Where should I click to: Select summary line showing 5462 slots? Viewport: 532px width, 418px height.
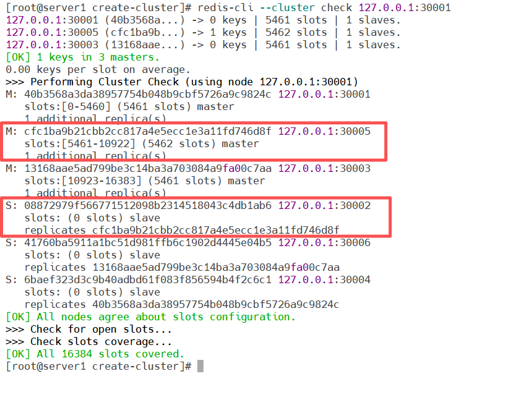point(204,33)
